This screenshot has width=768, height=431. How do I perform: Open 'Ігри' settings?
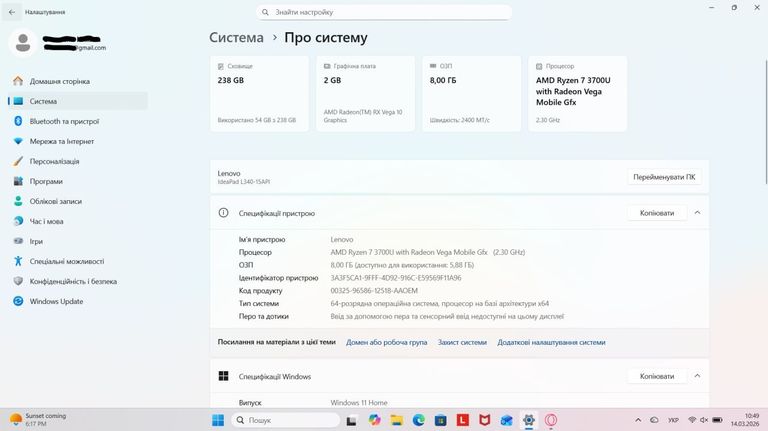coord(77,241)
